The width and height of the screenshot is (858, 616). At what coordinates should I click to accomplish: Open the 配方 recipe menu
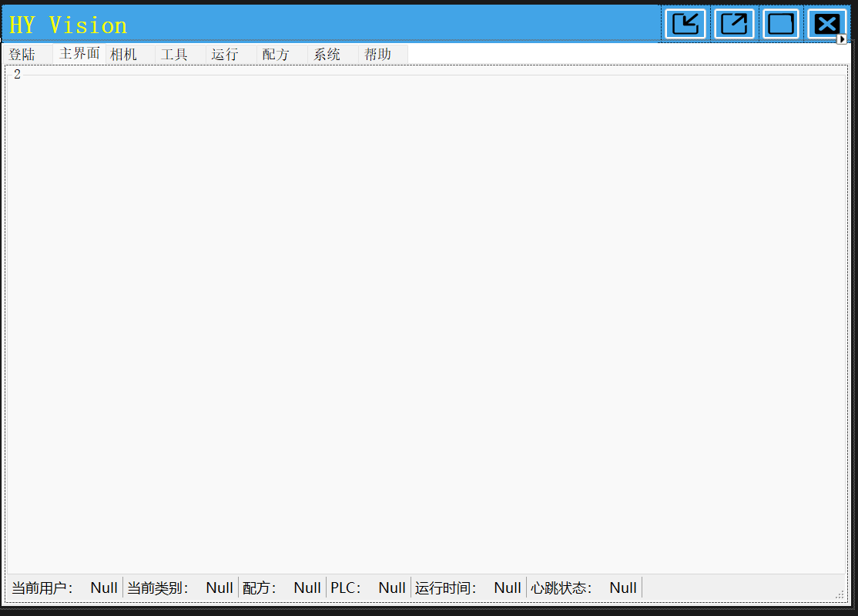pos(275,54)
